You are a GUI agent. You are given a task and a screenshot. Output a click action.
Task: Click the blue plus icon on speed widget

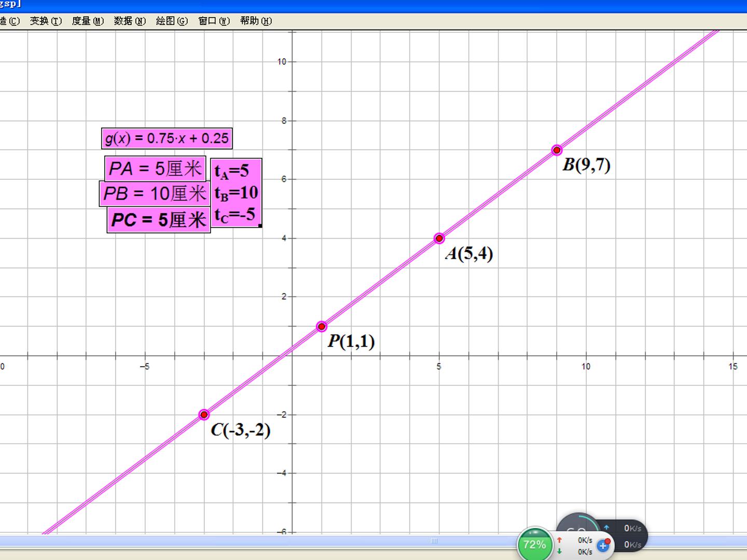coord(603,545)
